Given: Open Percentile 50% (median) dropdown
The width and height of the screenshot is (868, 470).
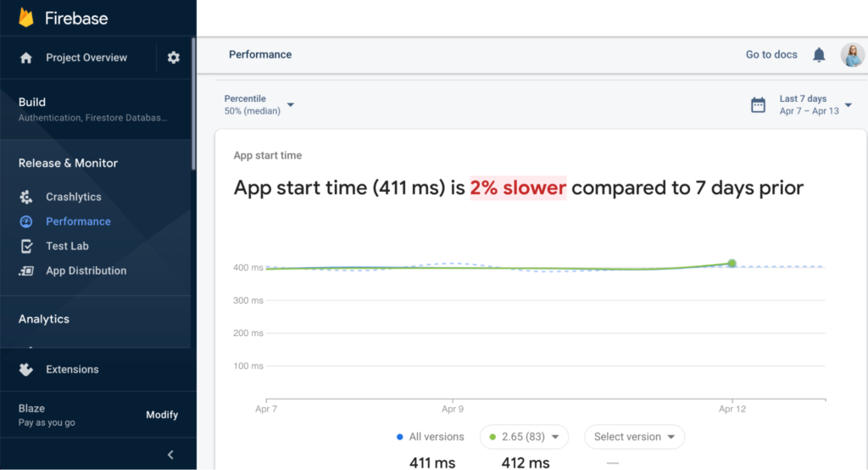Looking at the screenshot, I should [x=259, y=104].
